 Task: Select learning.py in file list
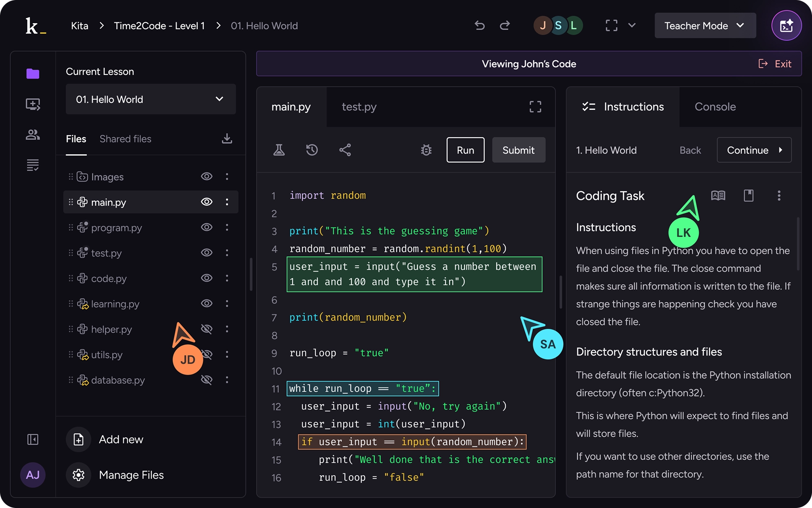115,304
